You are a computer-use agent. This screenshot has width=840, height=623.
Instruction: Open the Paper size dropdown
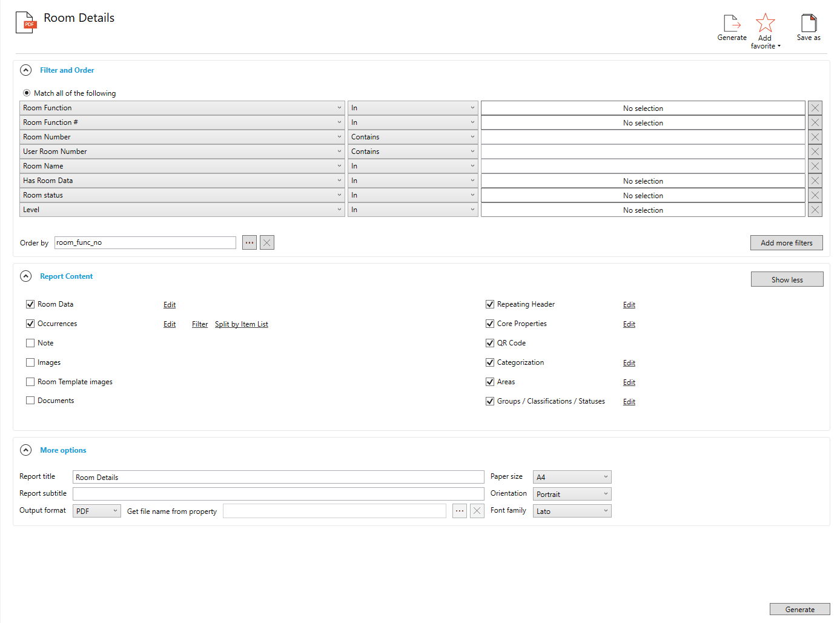572,477
